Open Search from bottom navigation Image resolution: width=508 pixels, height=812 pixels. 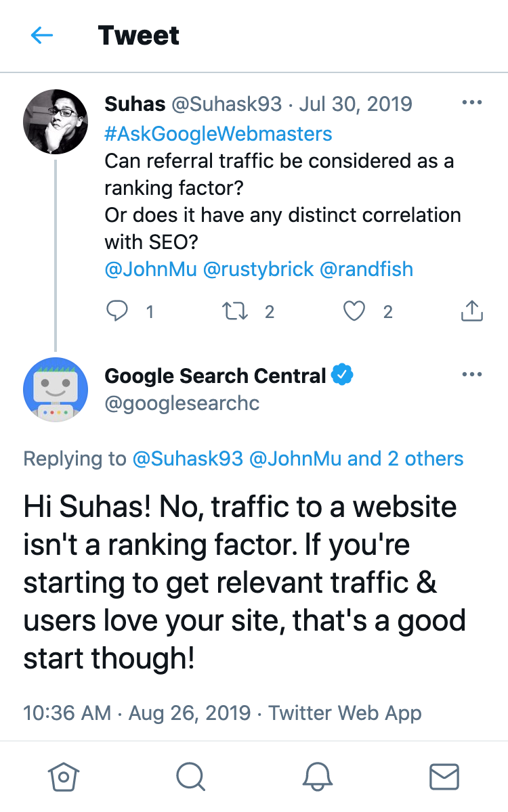coord(190,777)
